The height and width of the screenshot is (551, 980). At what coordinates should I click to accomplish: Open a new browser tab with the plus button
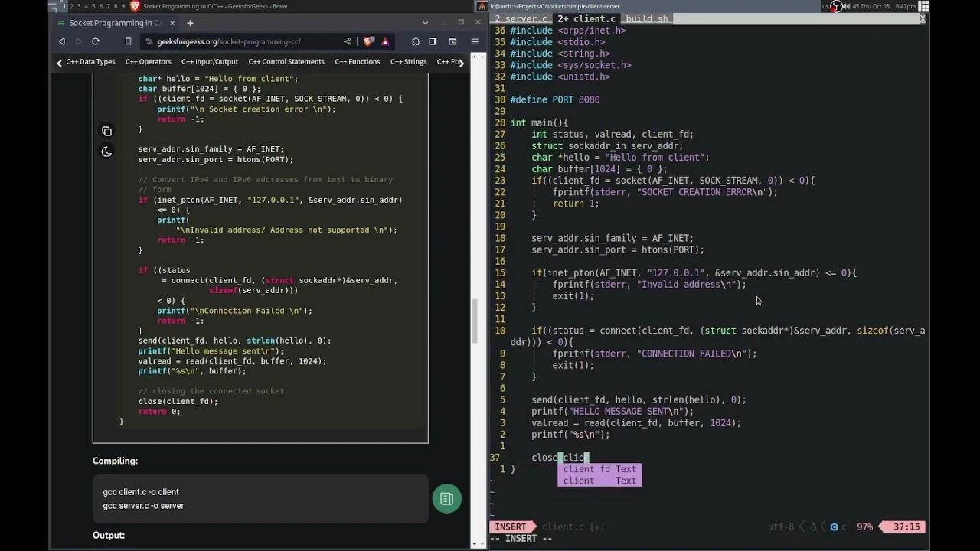pyautogui.click(x=189, y=23)
